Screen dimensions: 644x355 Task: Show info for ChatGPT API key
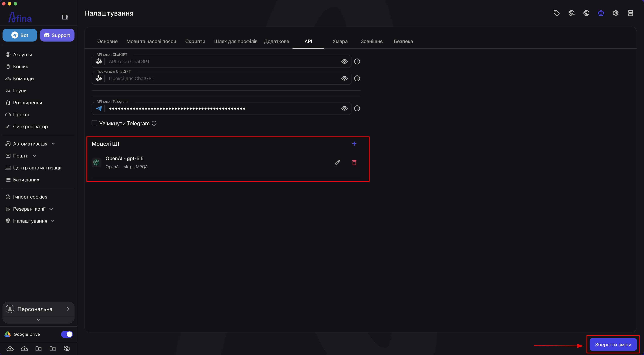[x=357, y=61]
